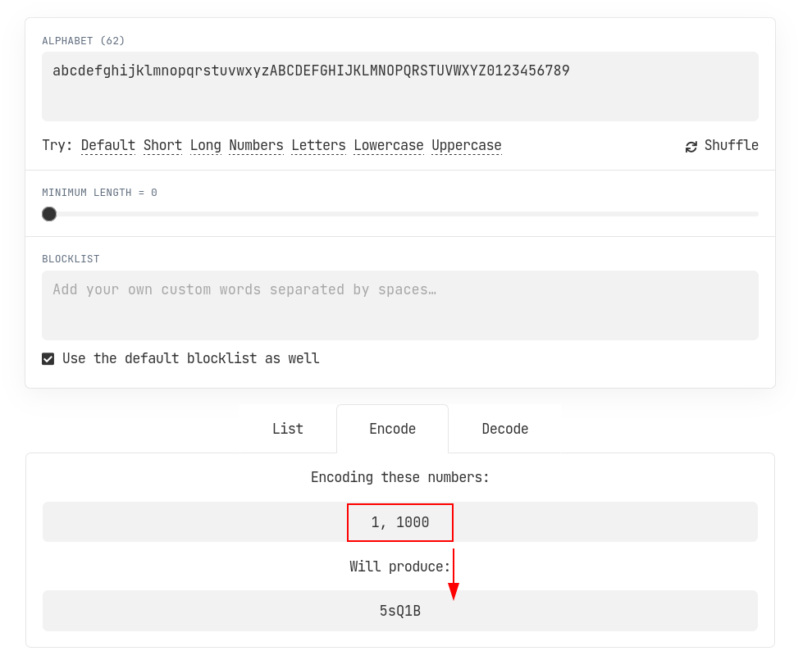Click the "Use the default blocklist" label

pyautogui.click(x=190, y=359)
